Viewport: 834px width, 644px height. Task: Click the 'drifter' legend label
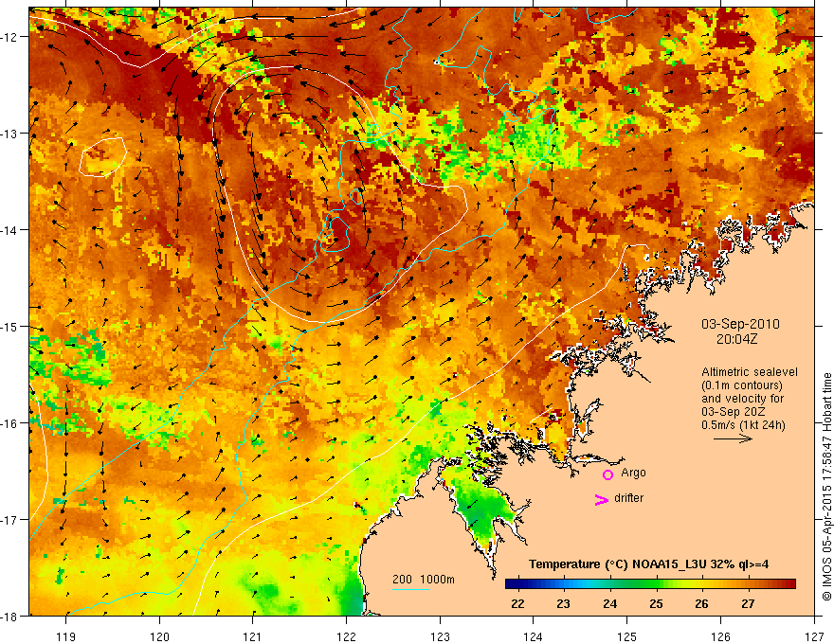point(628,498)
